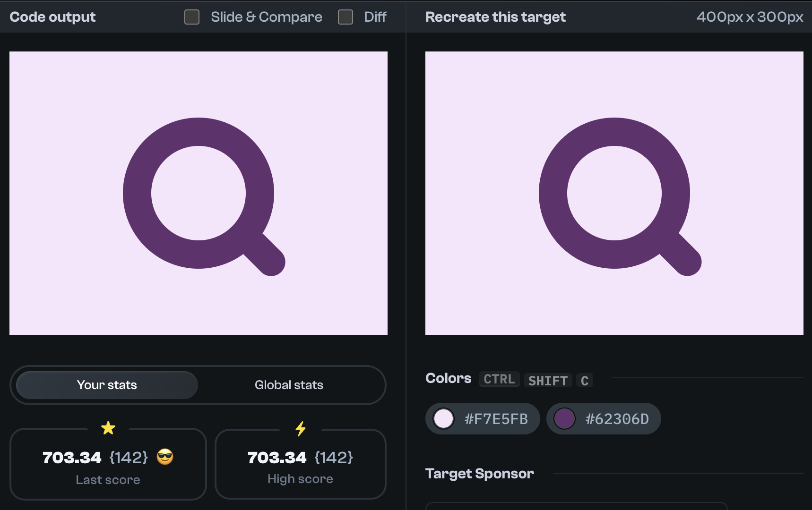Image resolution: width=812 pixels, height=510 pixels.
Task: Switch back to the Your stats tab
Action: [107, 385]
